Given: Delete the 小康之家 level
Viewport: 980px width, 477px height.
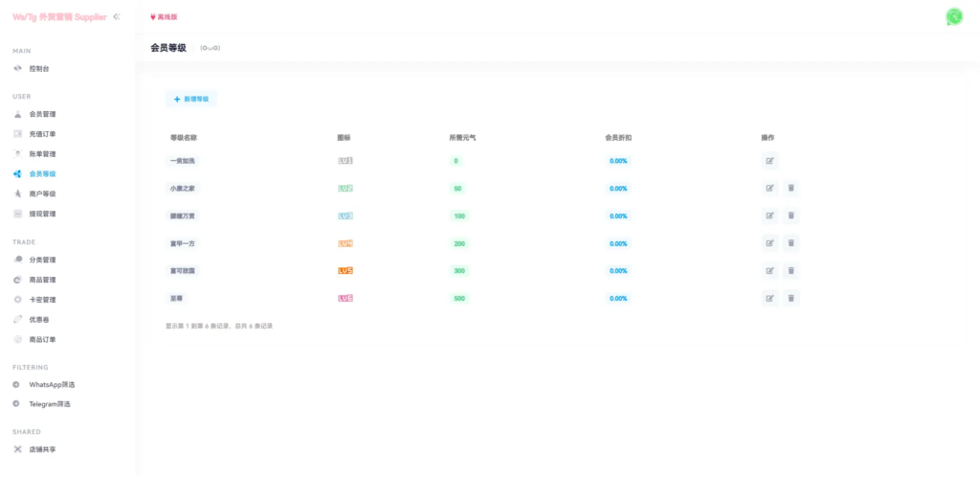Looking at the screenshot, I should coord(791,189).
